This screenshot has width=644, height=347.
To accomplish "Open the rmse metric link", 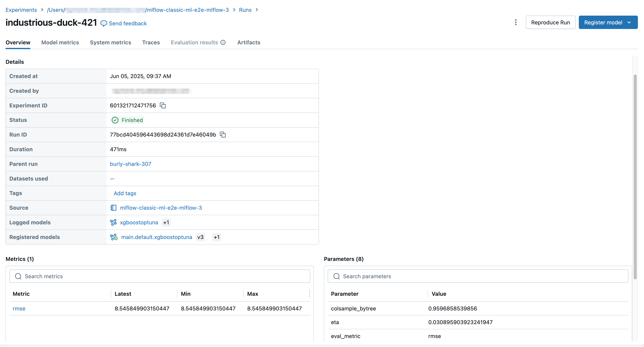I will point(19,309).
